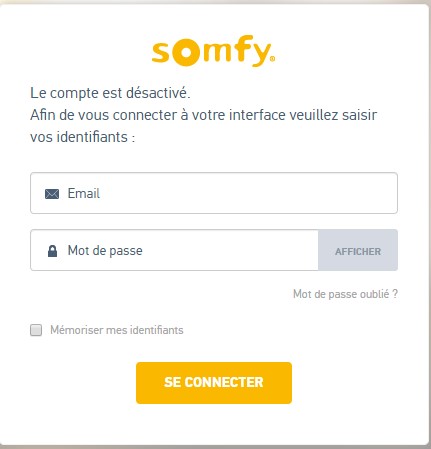Click the 'Le compte est désactivé.' message

[x=110, y=93]
